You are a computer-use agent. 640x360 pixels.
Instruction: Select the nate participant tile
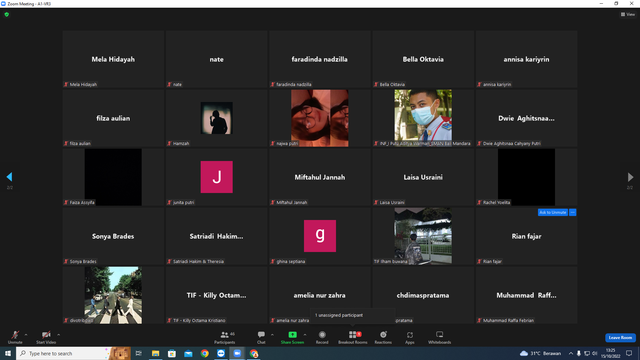(x=216, y=59)
